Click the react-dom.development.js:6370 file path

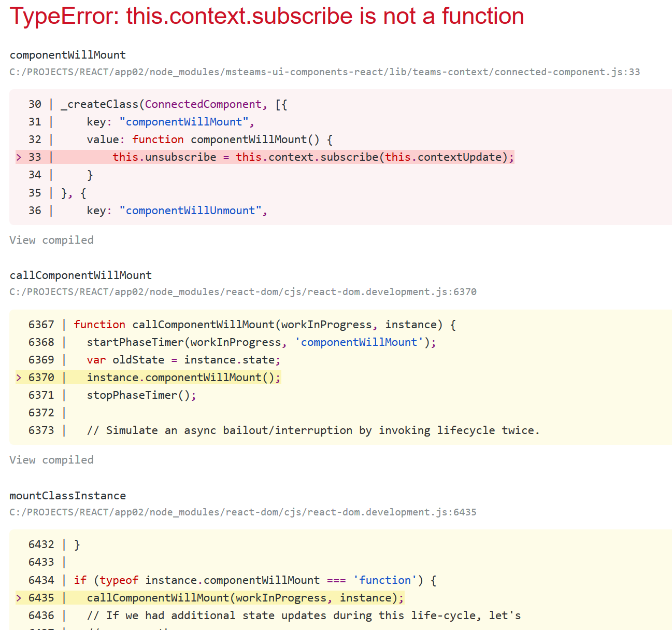242,291
